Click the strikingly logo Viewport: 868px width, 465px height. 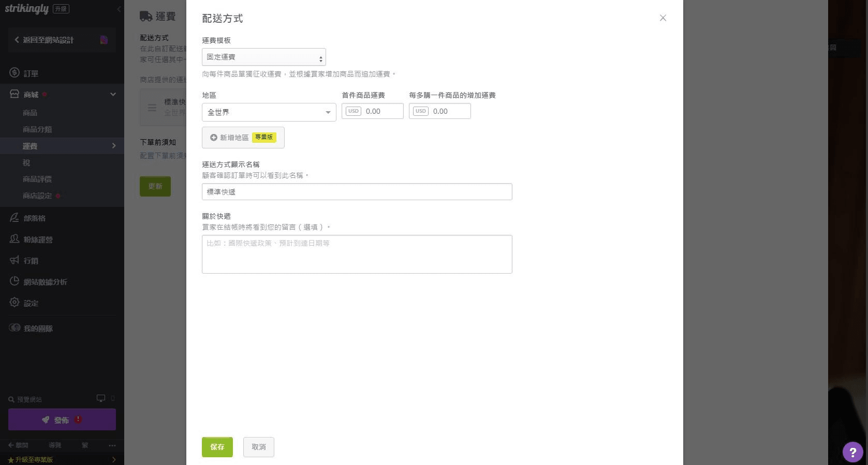(x=27, y=9)
